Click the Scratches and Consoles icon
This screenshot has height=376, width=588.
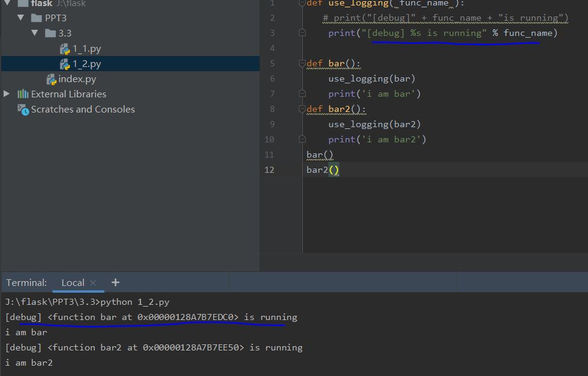pos(23,110)
